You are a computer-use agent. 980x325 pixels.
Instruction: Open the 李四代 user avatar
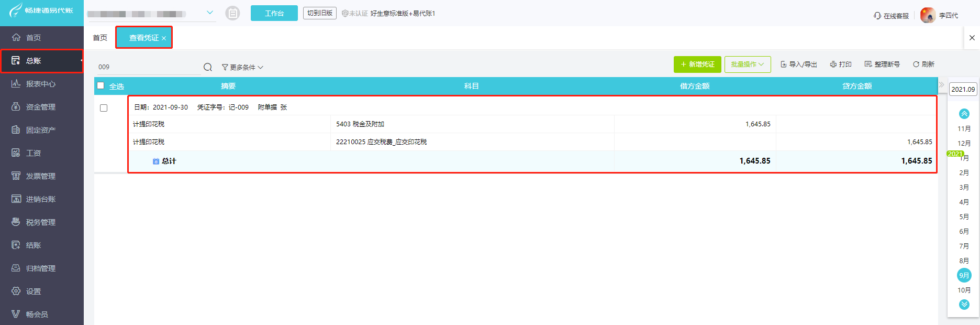[x=928, y=15]
